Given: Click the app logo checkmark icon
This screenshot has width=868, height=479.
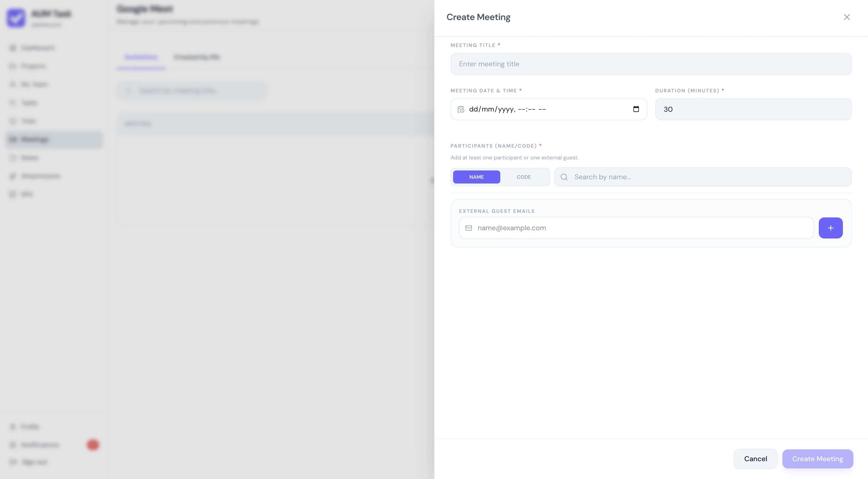Looking at the screenshot, I should coord(16,18).
